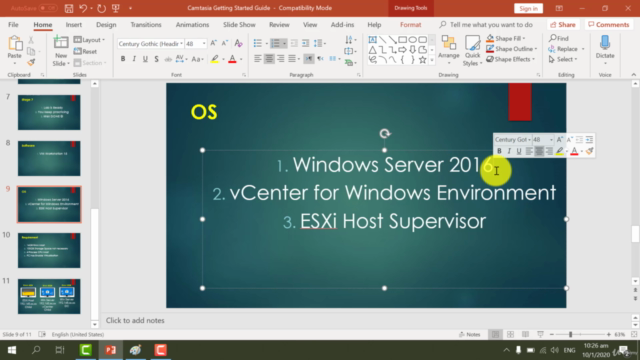Screen dimensions: 640x360
Task: Open mini toolbar font size dropdown
Action: click(x=551, y=140)
